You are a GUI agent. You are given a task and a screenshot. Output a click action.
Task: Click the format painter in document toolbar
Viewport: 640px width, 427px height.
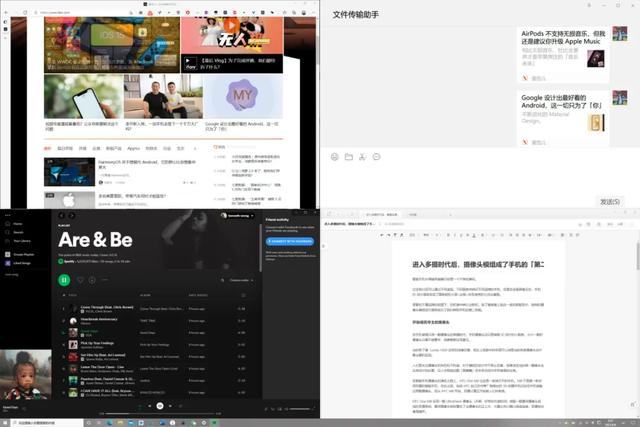tap(395, 235)
